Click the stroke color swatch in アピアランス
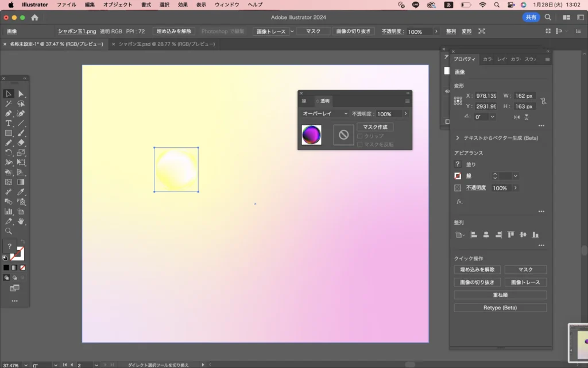 coord(458,176)
